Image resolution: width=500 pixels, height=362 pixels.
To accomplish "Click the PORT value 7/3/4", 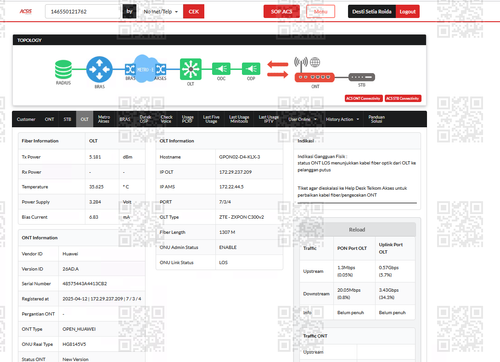I will pyautogui.click(x=225, y=202).
